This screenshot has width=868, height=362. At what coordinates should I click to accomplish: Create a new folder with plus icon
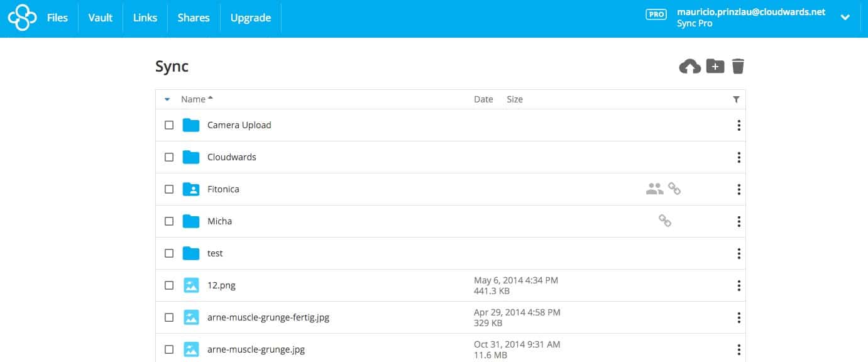715,66
